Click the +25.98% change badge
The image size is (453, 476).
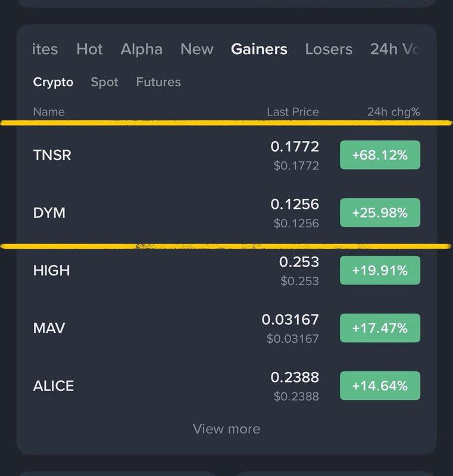point(380,213)
